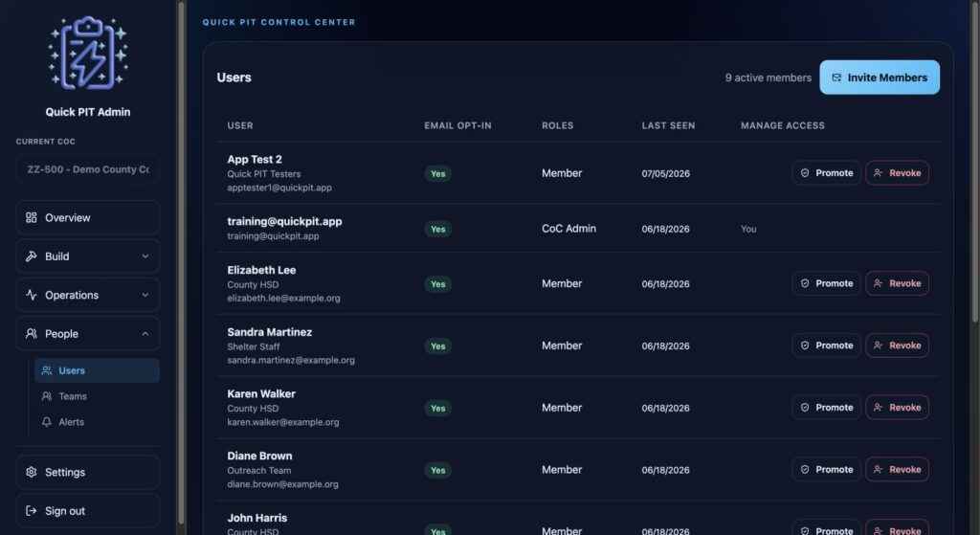Open the Overview page
Viewport: 980px width, 535px height.
(87, 217)
